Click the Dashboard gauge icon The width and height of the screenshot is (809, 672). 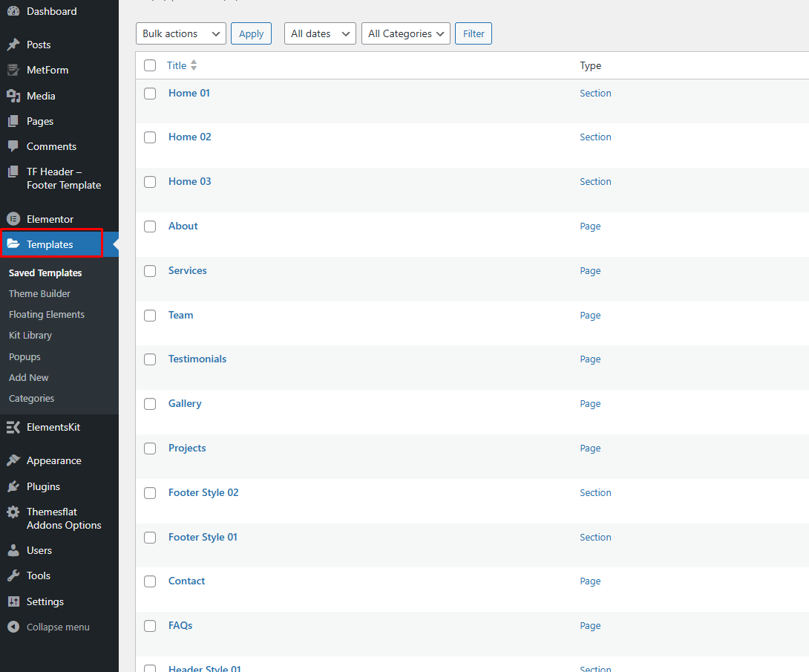(x=13, y=11)
